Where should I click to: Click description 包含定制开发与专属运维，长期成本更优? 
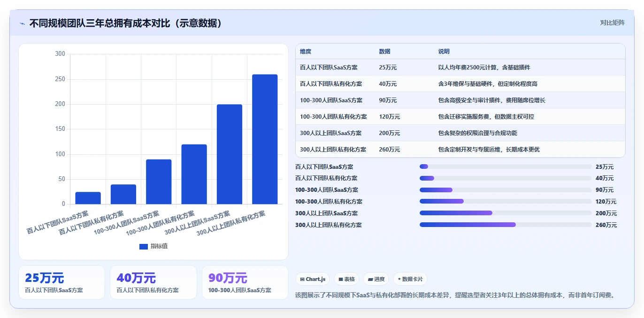click(489, 150)
